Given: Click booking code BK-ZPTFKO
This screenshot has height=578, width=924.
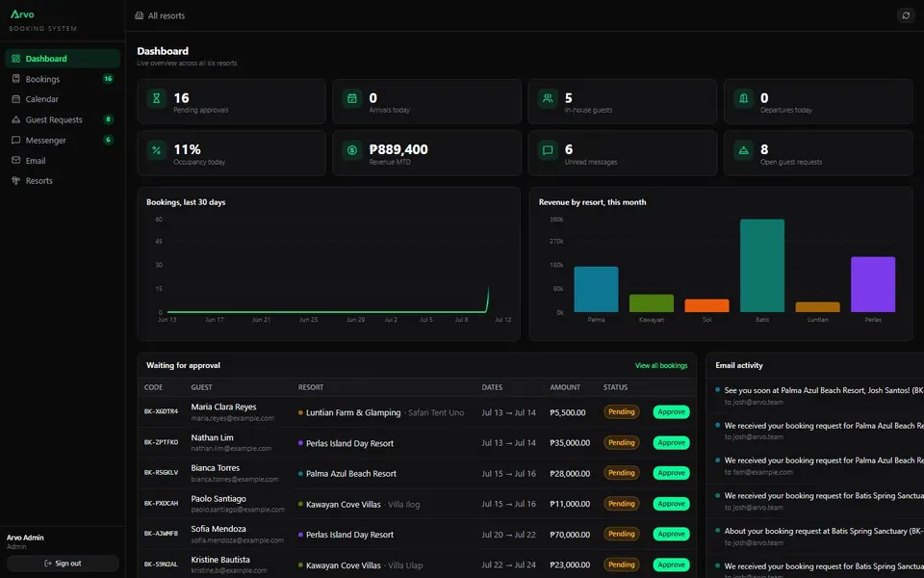Looking at the screenshot, I should point(161,442).
